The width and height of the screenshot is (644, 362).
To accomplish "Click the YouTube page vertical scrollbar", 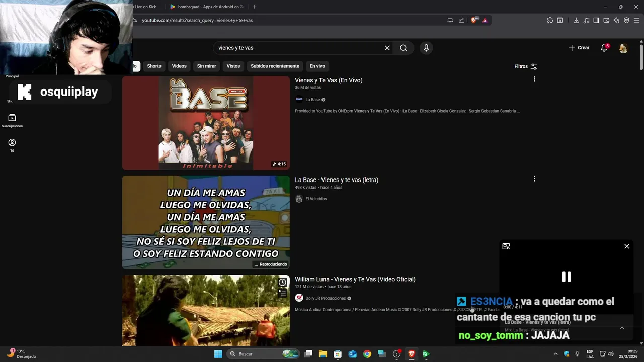I will click(641, 58).
